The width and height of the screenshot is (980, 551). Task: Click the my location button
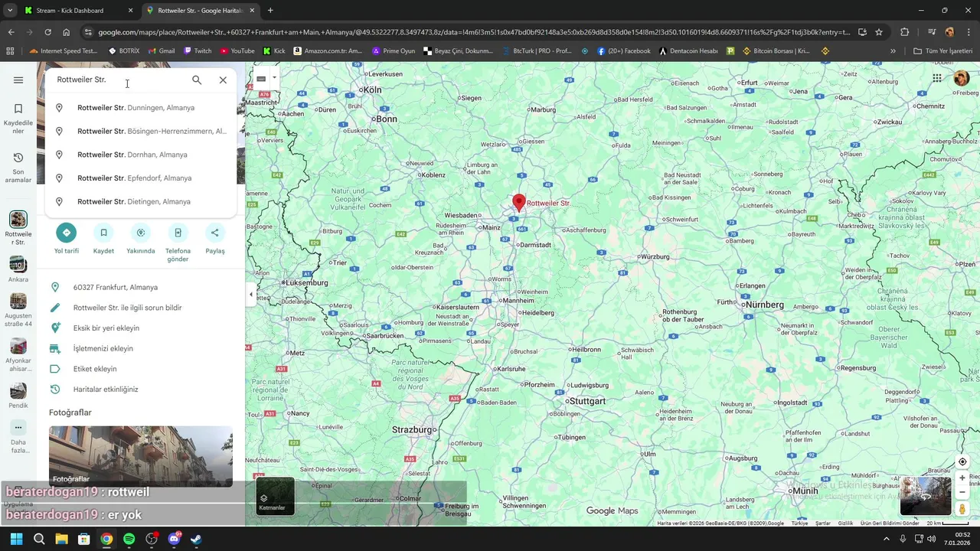pyautogui.click(x=962, y=462)
